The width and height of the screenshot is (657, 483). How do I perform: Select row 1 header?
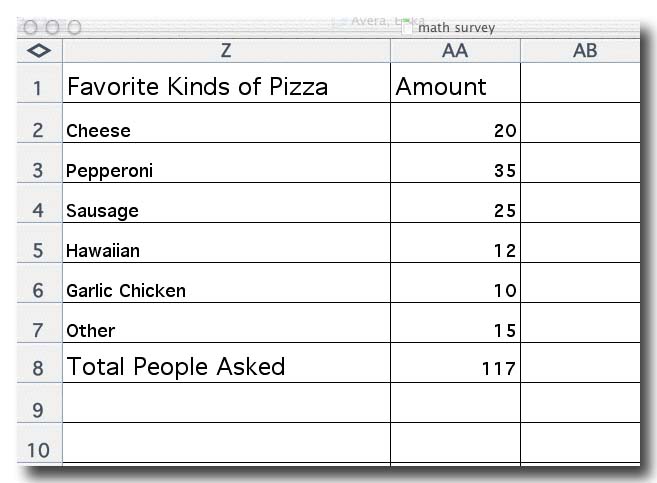point(39,83)
